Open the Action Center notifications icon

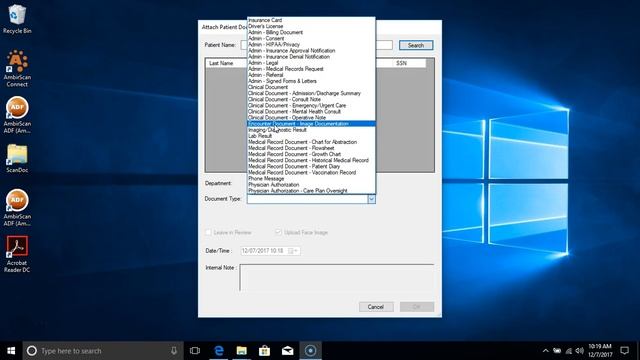click(x=624, y=351)
